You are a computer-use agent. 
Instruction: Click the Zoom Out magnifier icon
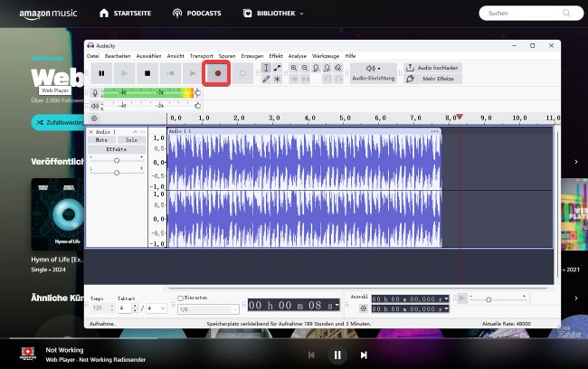click(305, 68)
